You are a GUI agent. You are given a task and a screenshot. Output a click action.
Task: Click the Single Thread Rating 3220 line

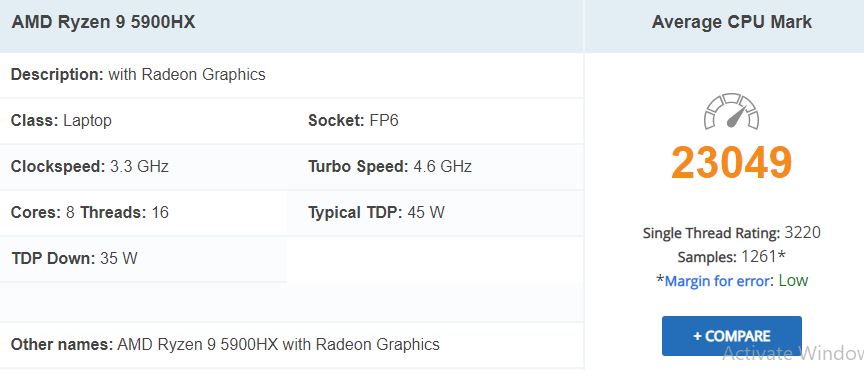pos(731,233)
